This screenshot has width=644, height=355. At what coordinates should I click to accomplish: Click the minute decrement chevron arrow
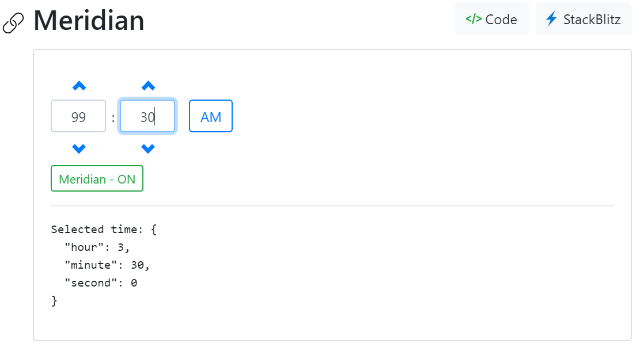tap(147, 148)
